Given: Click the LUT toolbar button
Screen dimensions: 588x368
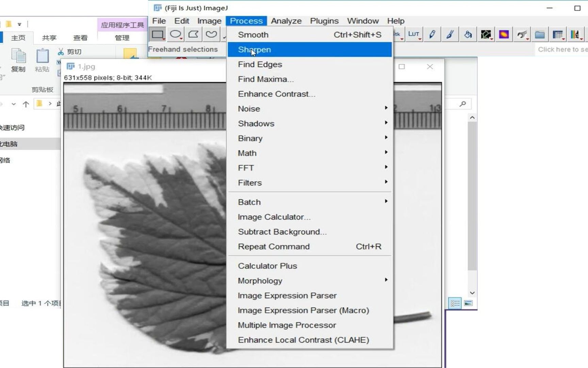Looking at the screenshot, I should pos(414,34).
